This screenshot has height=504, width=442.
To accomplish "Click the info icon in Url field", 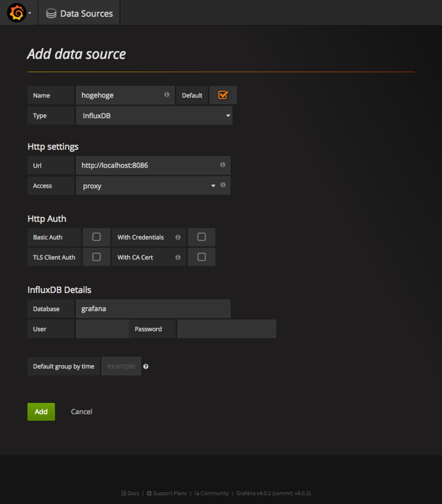I will click(x=222, y=164).
